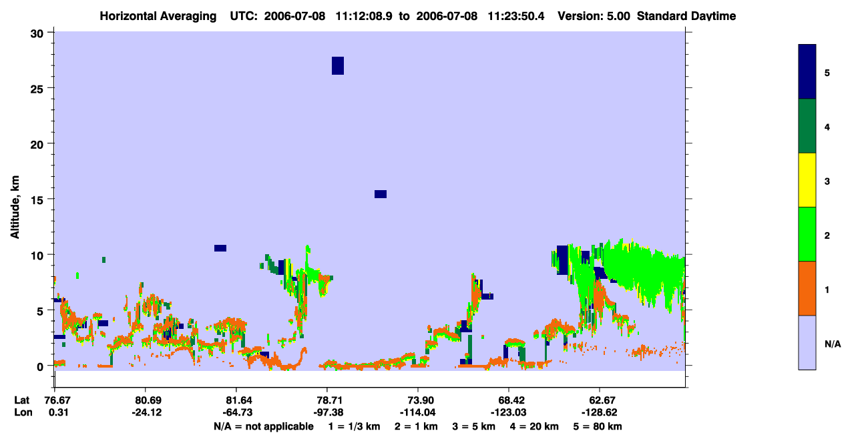
Task: Click longitude value -64.73
Action: point(236,412)
